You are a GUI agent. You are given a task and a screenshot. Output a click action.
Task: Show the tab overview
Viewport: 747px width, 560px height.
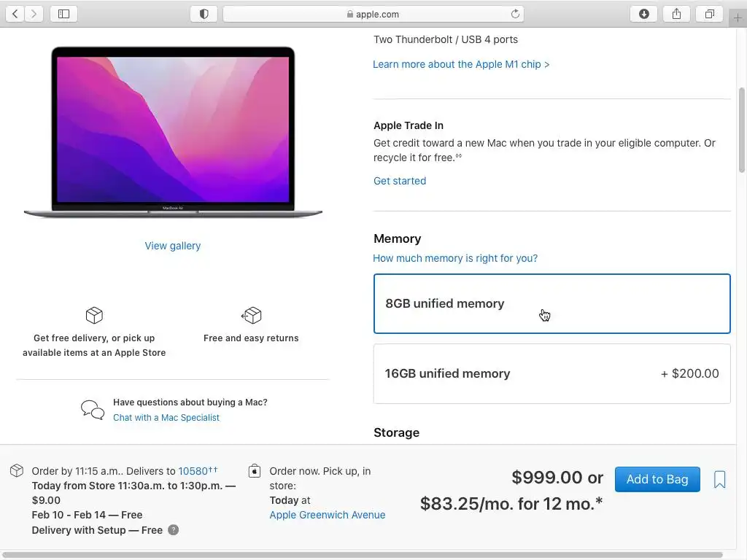709,14
